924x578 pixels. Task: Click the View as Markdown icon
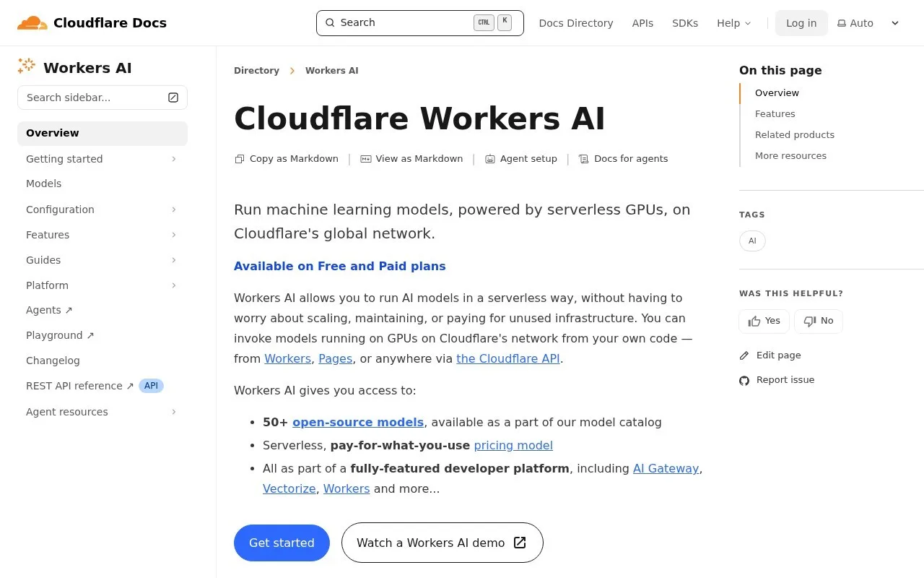click(366, 159)
